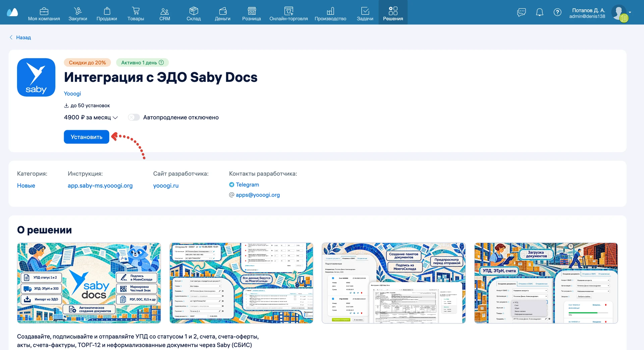Go back using the Назад link

[20, 37]
